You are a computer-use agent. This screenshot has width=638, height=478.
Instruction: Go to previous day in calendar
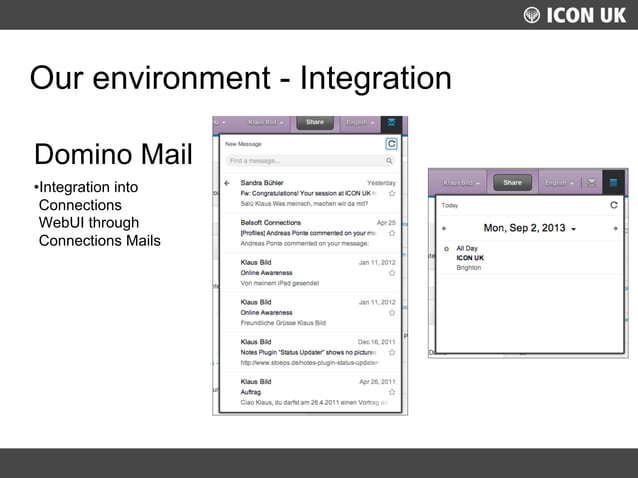(444, 229)
